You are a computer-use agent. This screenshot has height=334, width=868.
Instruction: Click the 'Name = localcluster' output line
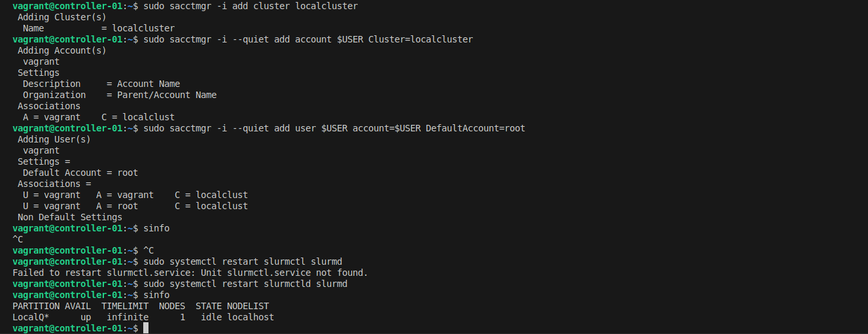99,28
